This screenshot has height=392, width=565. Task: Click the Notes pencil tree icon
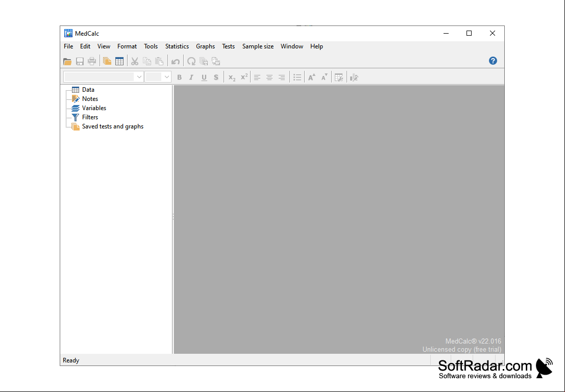[x=76, y=99]
